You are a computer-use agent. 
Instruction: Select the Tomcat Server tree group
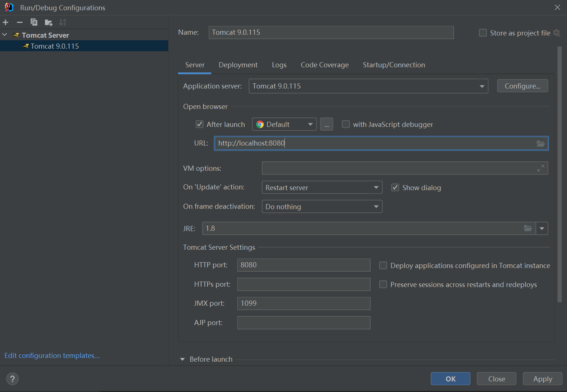click(84, 35)
